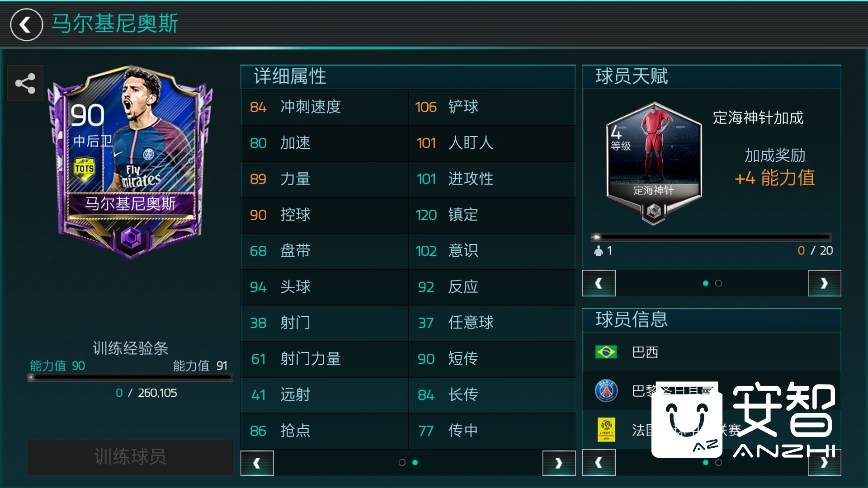Go back using the top-left arrow
The image size is (868, 488).
(x=26, y=25)
